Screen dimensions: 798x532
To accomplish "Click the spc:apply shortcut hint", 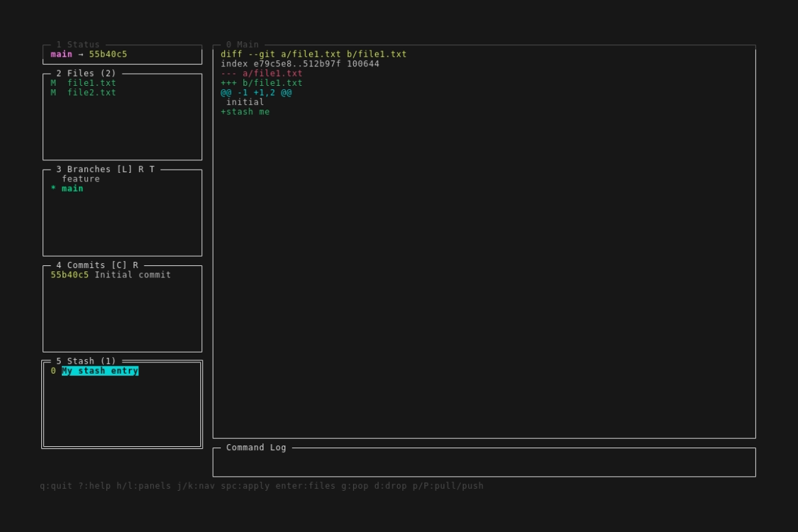I will point(245,486).
